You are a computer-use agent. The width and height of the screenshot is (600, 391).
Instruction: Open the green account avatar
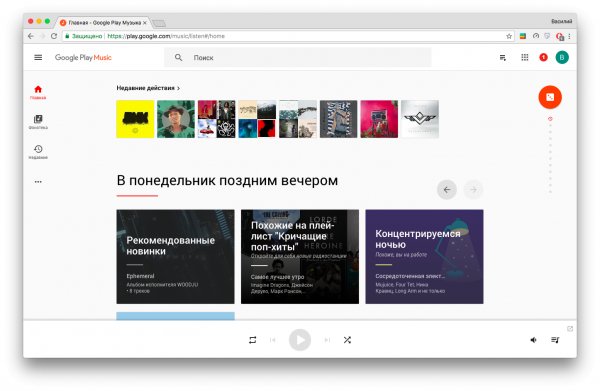[562, 57]
